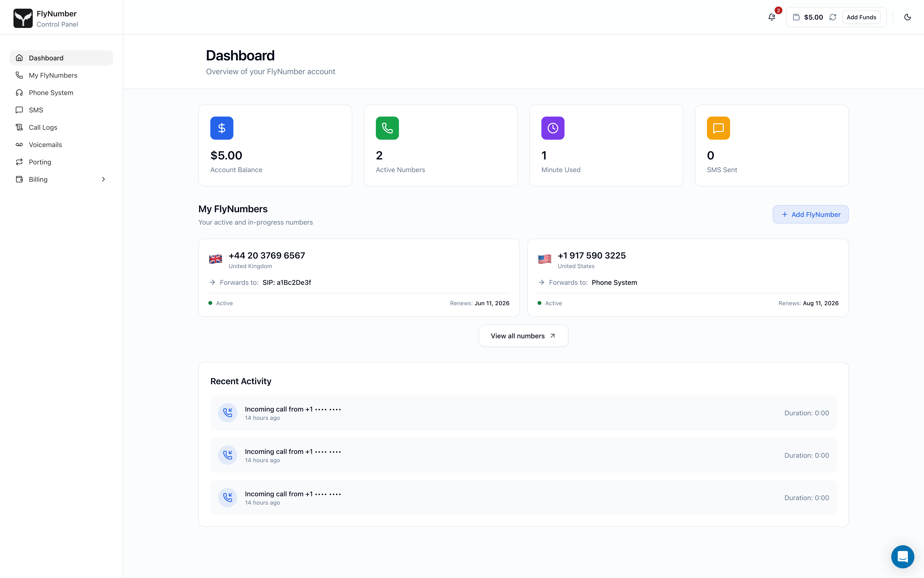Click the wallet icon beside $5.00 balance
Image resolution: width=924 pixels, height=578 pixels.
coord(796,17)
